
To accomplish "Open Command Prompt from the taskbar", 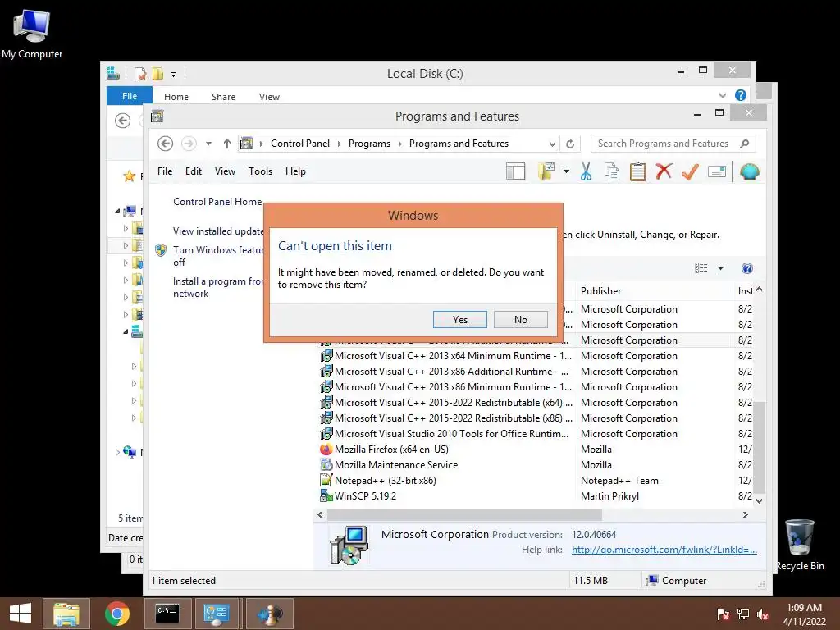I will tap(167, 614).
